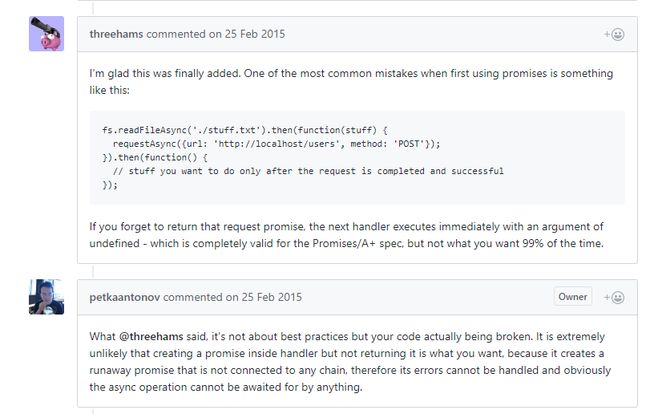Viewport: 650px width, 414px height.
Task: Click the word "commented" in threehams' header
Action: click(x=176, y=34)
